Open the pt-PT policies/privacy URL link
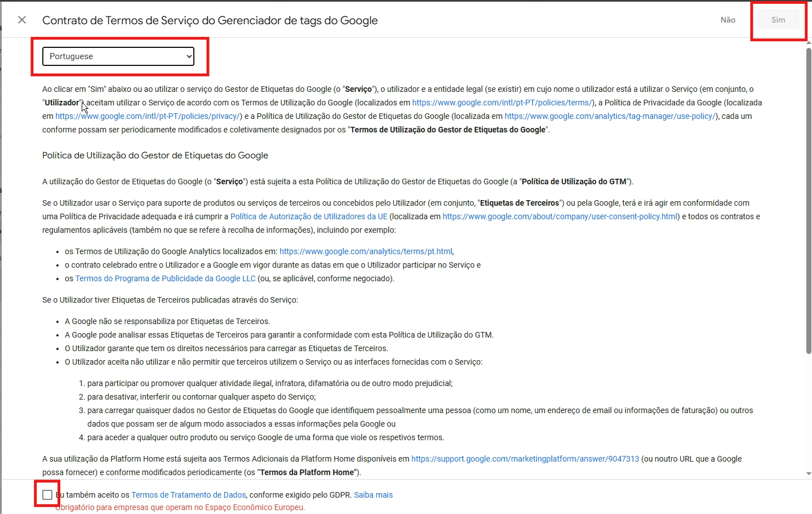The height and width of the screenshot is (514, 812). pyautogui.click(x=148, y=116)
